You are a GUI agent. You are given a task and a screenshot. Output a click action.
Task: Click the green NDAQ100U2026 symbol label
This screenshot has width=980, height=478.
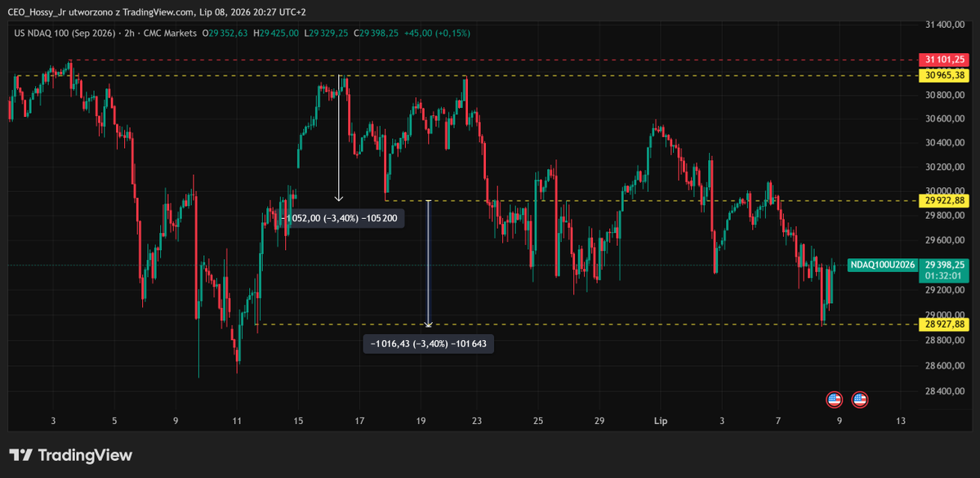pos(882,265)
